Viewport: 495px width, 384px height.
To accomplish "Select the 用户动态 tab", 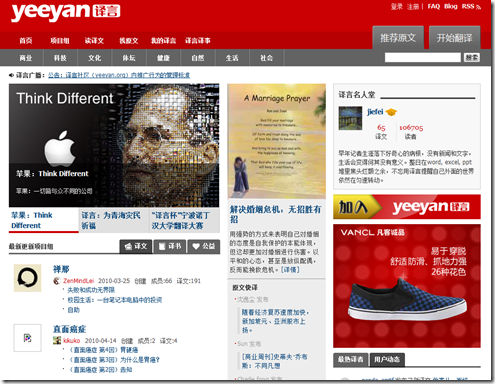I will (x=387, y=360).
